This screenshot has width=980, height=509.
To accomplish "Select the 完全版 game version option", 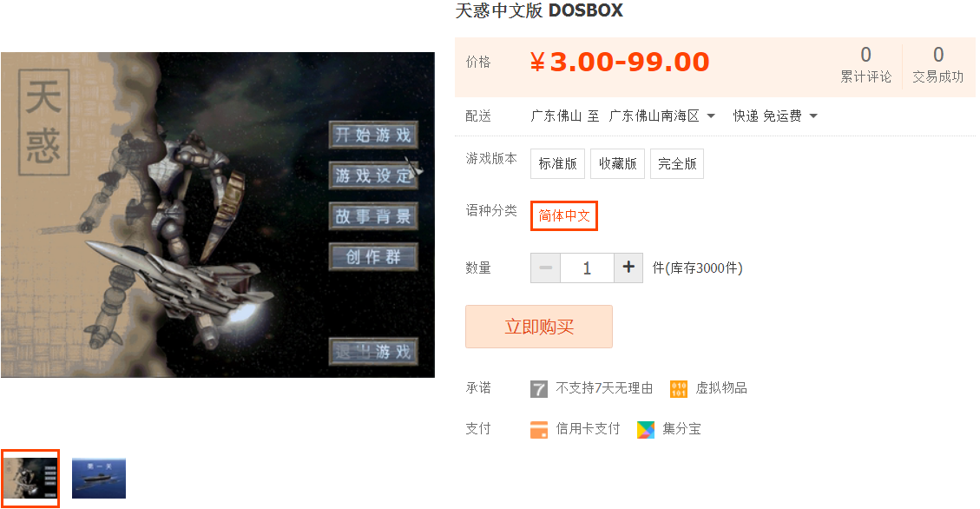I will click(x=677, y=164).
